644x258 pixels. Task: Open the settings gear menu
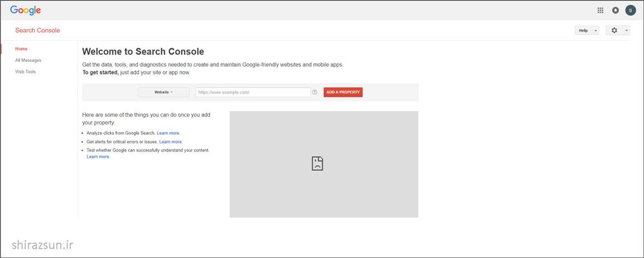[618, 30]
